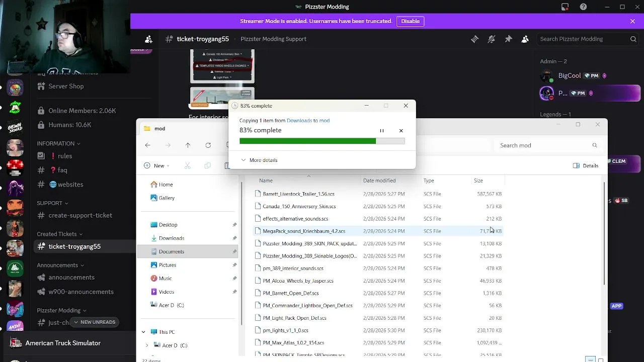Viewport: 644px width, 362px height.
Task: Open Downloads link in copy dialog
Action: (x=299, y=121)
